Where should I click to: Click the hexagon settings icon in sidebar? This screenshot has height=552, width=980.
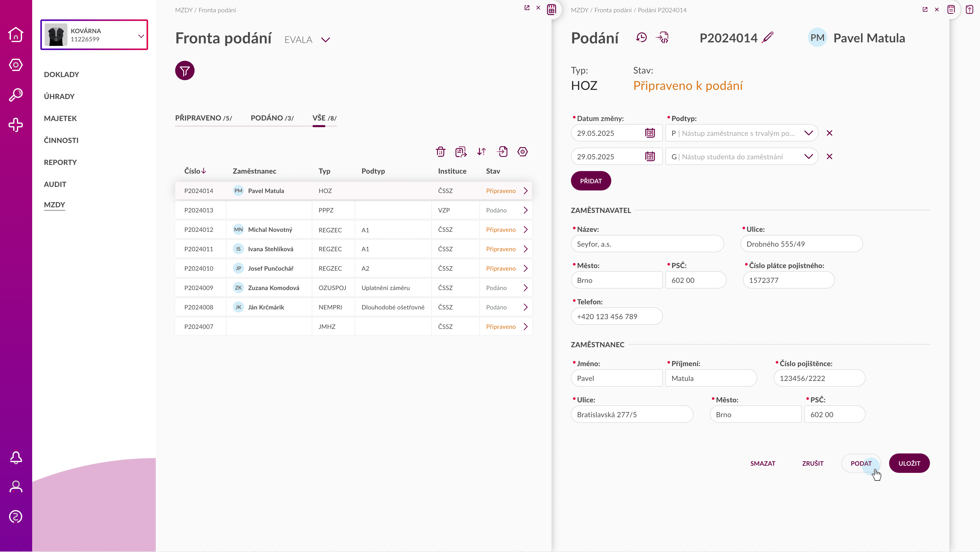point(16,65)
